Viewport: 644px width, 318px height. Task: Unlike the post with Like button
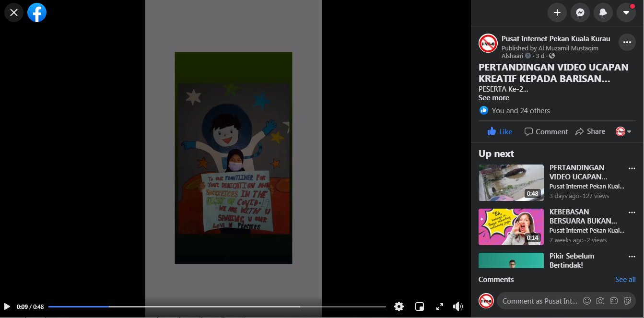[x=500, y=131]
